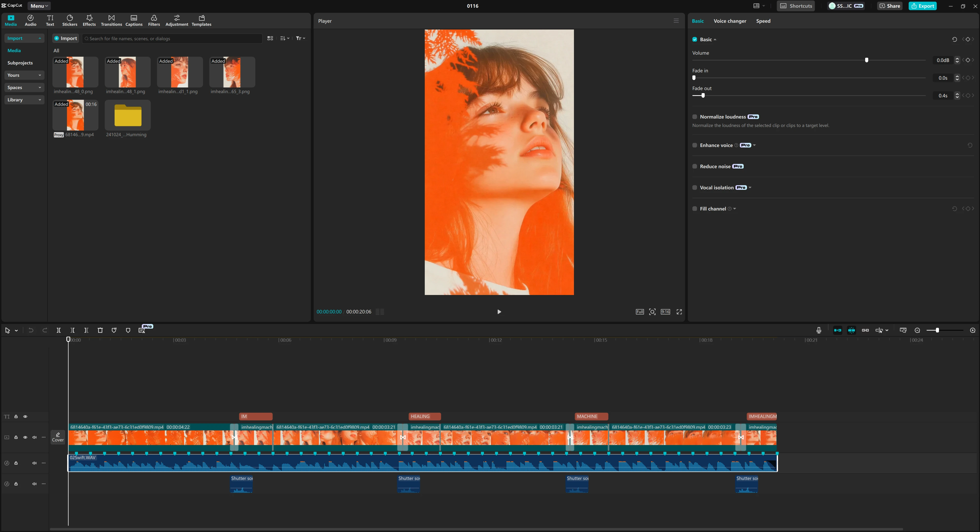Adjust the Volume slider handle
The width and height of the screenshot is (980, 532).
pos(867,60)
